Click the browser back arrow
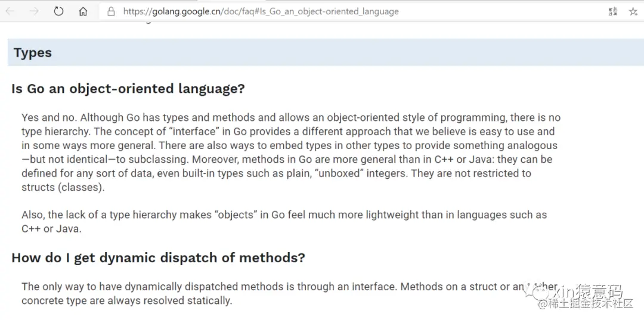This screenshot has height=320, width=644. (x=10, y=11)
